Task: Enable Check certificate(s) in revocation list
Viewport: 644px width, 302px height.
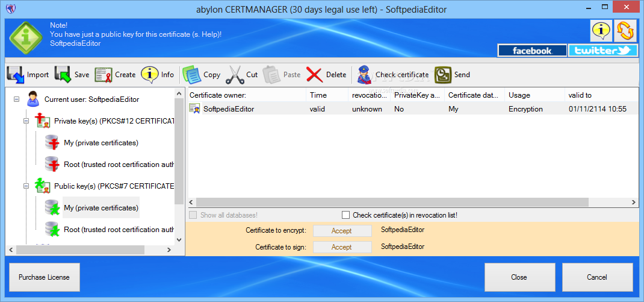Action: tap(346, 215)
